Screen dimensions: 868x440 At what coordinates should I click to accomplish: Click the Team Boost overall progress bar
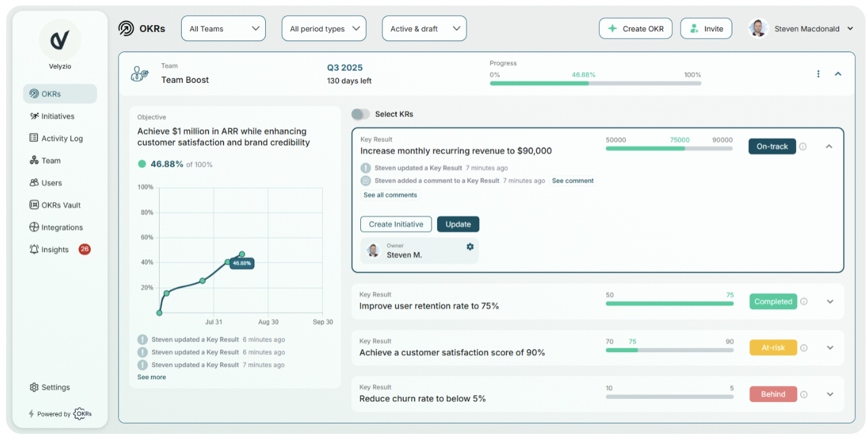tap(595, 83)
